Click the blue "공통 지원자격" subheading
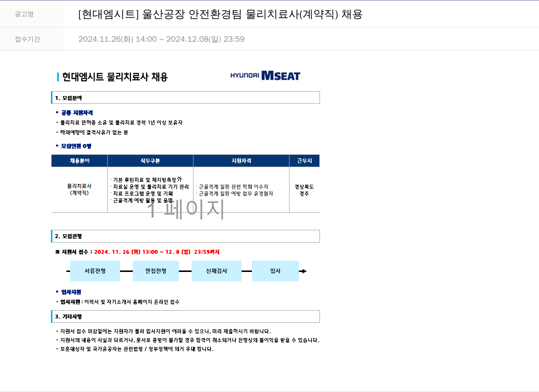The width and height of the screenshot is (539, 392). click(x=76, y=113)
